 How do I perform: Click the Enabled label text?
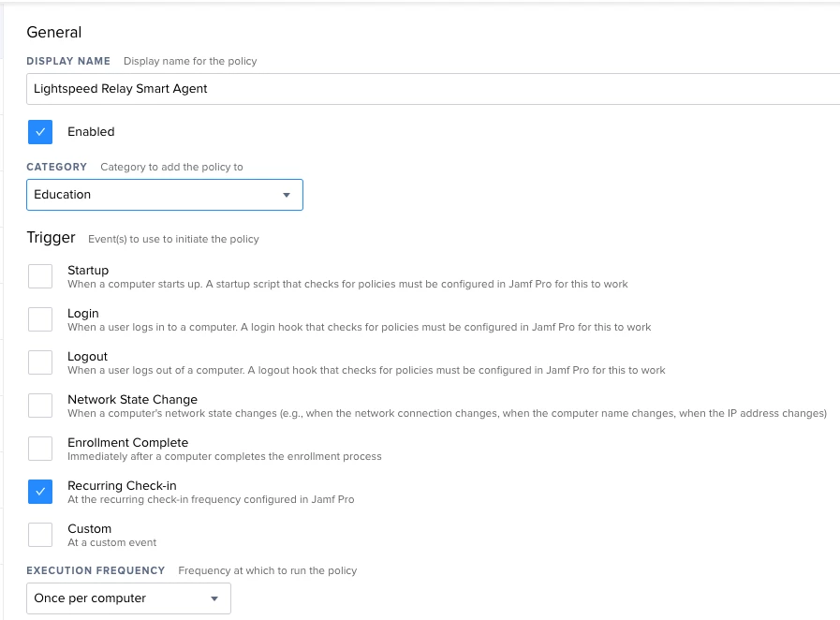[91, 132]
